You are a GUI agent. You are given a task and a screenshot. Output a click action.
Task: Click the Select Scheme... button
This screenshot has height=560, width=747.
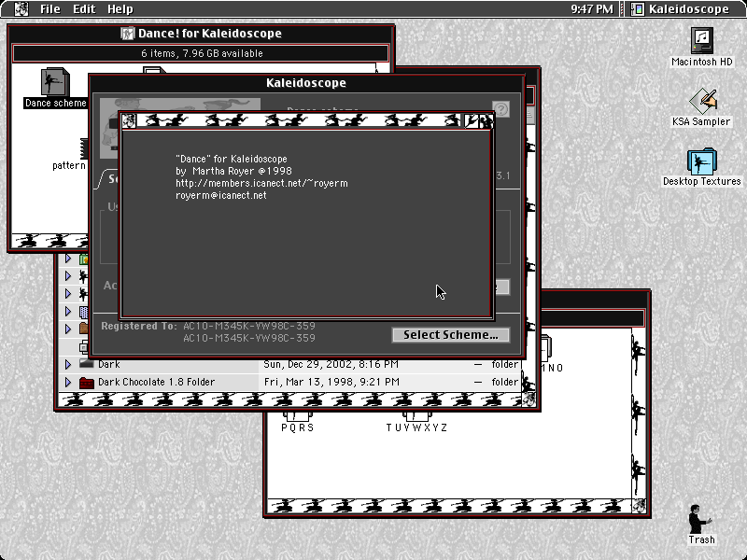pos(451,335)
